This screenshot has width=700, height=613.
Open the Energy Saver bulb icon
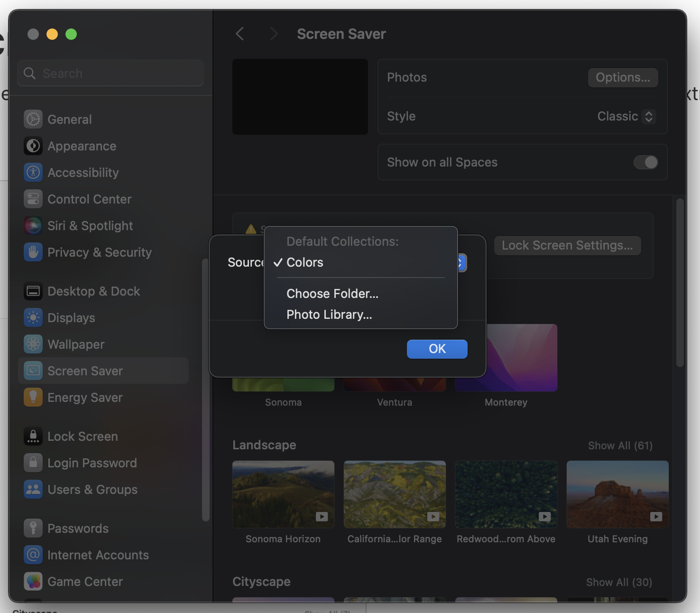pos(33,398)
